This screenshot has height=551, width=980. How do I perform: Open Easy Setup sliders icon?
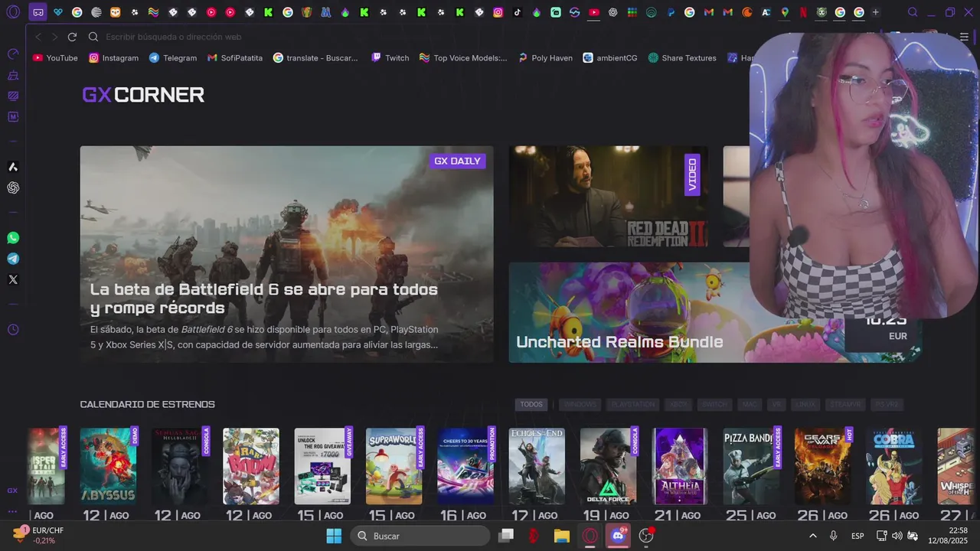pos(964,37)
